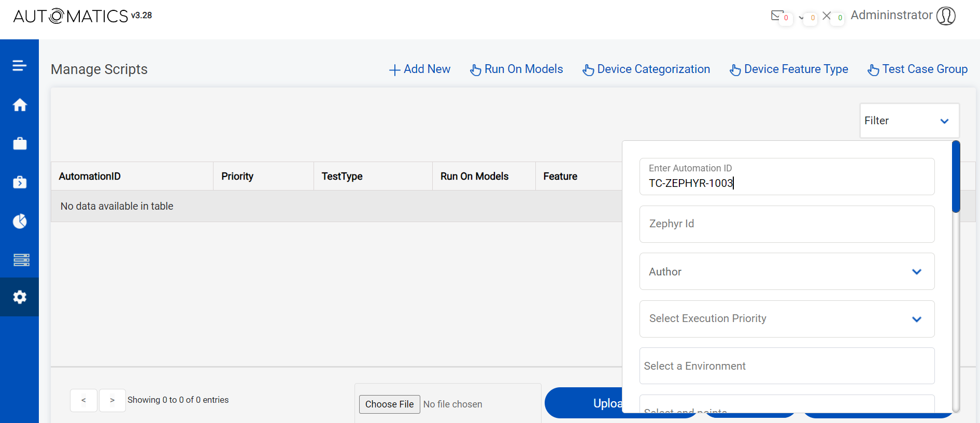Open Run On Models page
The image size is (980, 423).
point(517,69)
